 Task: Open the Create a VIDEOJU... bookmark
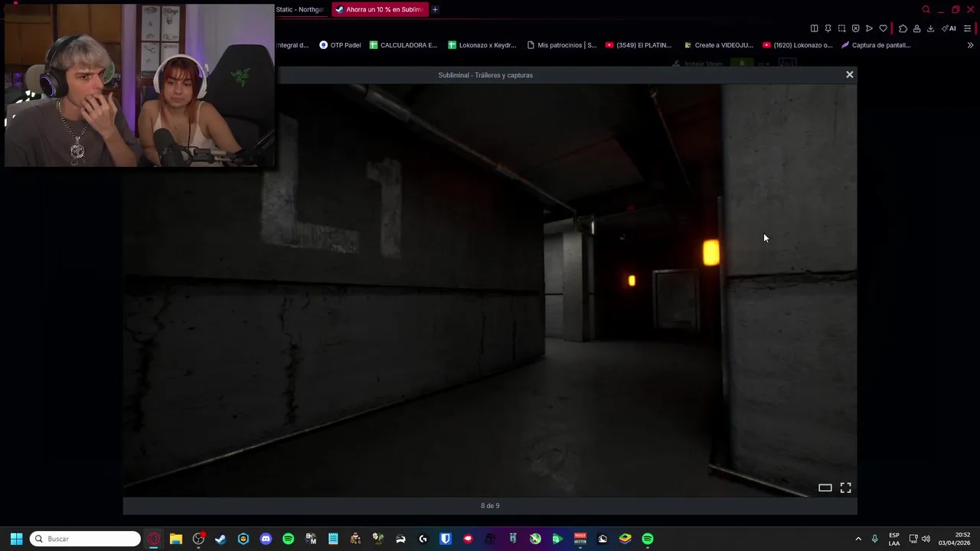[x=718, y=45]
